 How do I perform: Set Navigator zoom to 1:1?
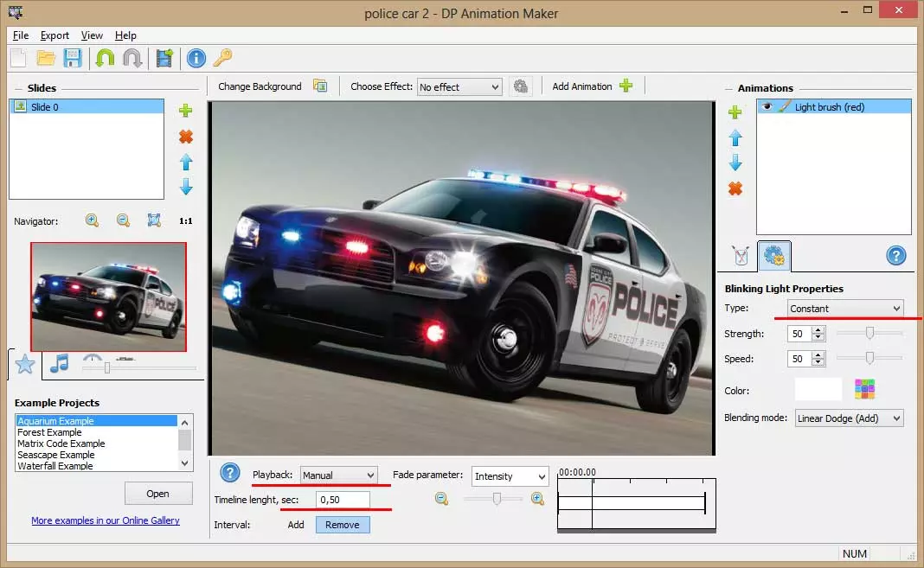coord(186,220)
